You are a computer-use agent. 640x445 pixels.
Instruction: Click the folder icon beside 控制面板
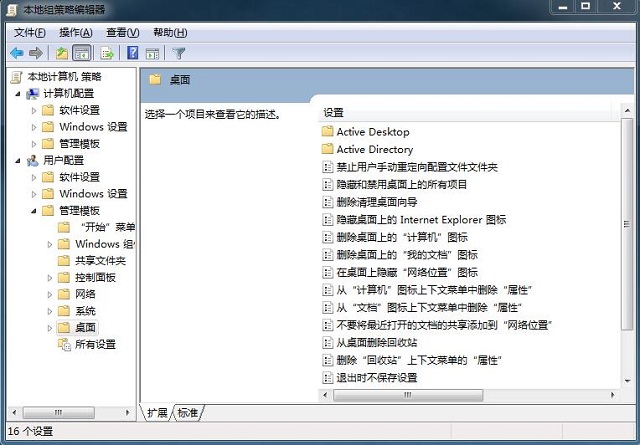tap(64, 278)
